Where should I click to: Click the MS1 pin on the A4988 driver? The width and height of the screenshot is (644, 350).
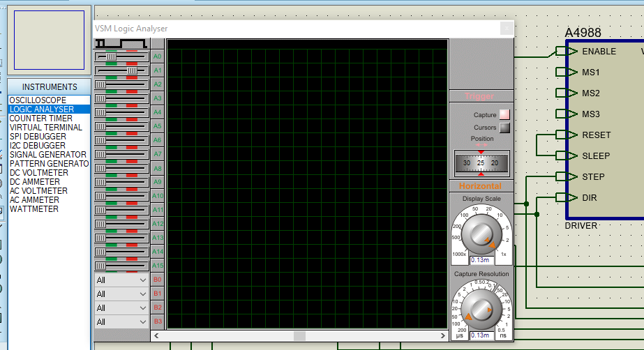567,73
